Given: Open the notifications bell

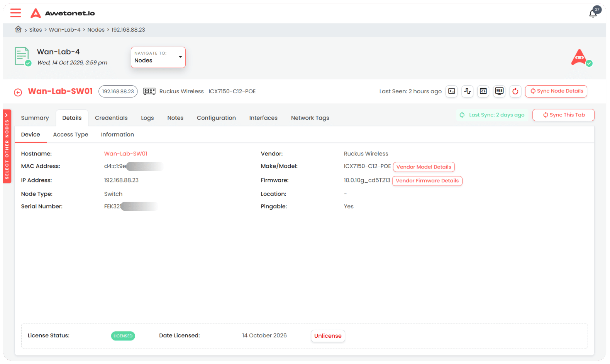Looking at the screenshot, I should click(593, 13).
